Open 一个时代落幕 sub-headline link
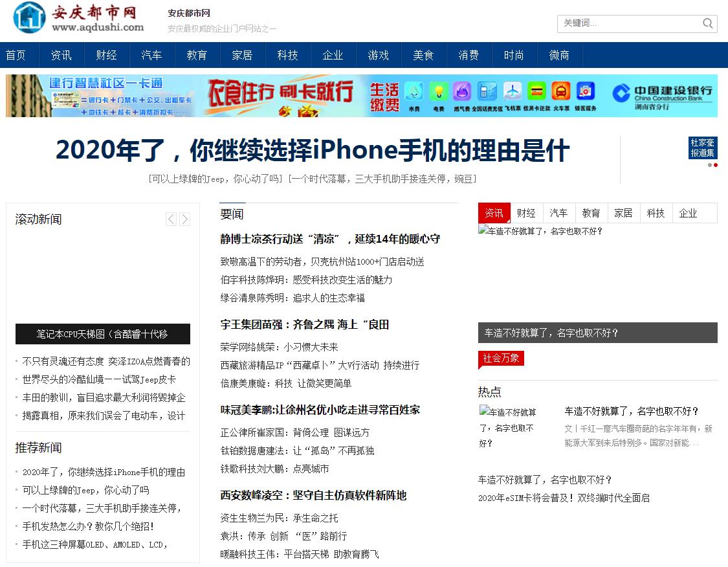728x567 pixels. (382, 179)
